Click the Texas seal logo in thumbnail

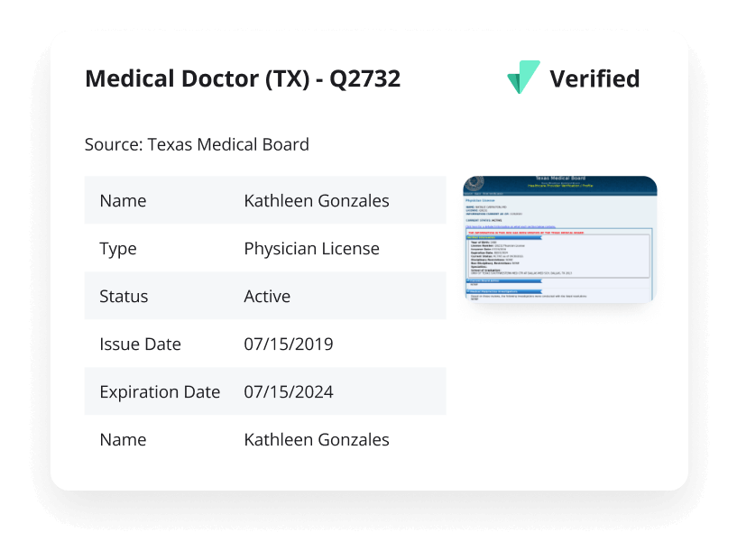(476, 183)
